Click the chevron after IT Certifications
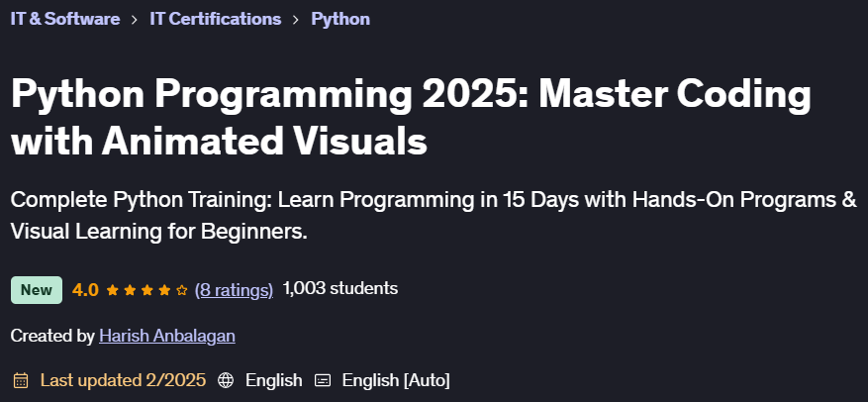Image resolution: width=868 pixels, height=402 pixels. tap(296, 20)
